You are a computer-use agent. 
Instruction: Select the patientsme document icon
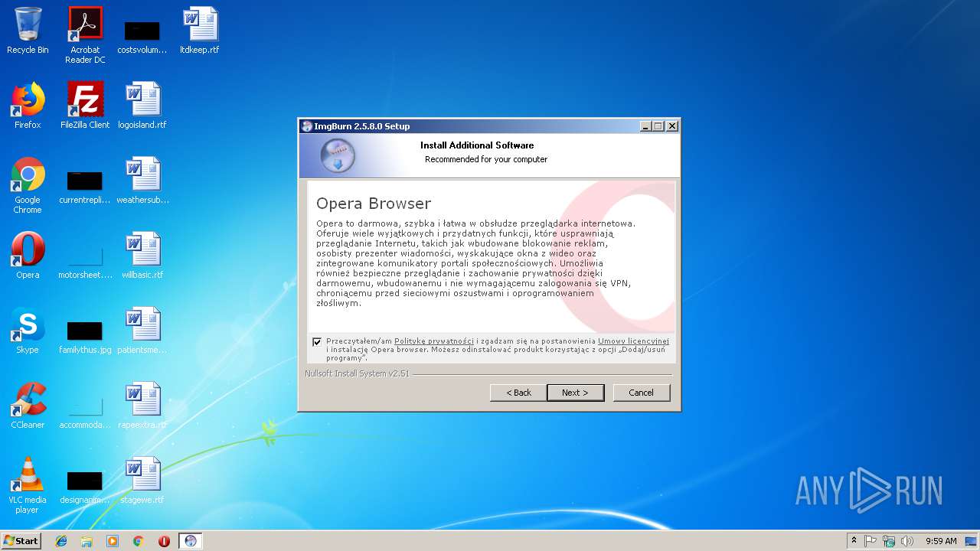click(x=142, y=331)
